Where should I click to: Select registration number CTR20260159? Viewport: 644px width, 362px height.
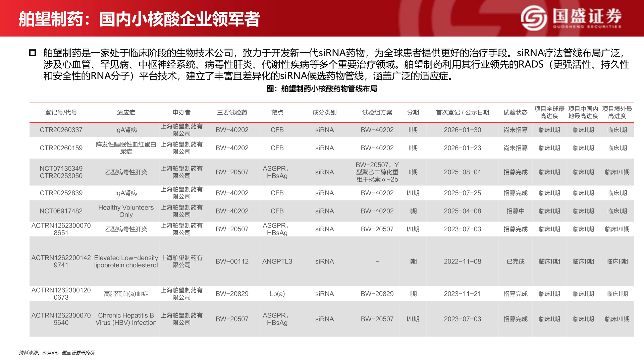(x=61, y=148)
